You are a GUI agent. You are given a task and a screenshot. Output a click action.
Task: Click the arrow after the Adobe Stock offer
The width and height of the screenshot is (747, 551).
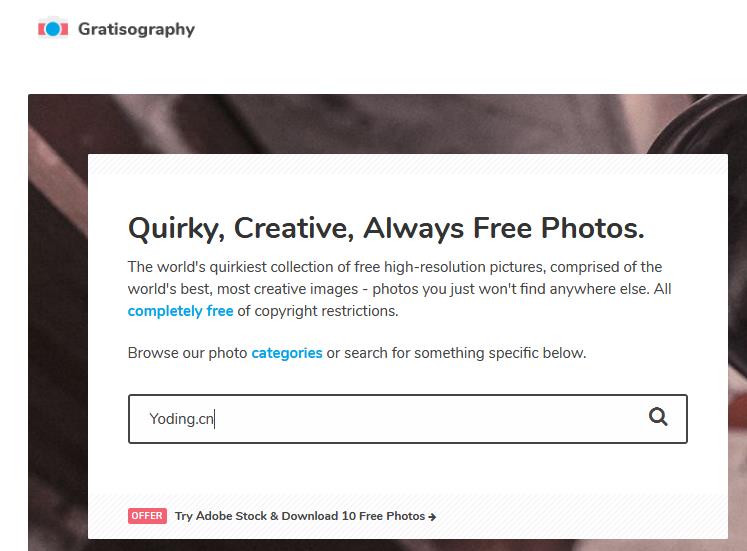432,517
